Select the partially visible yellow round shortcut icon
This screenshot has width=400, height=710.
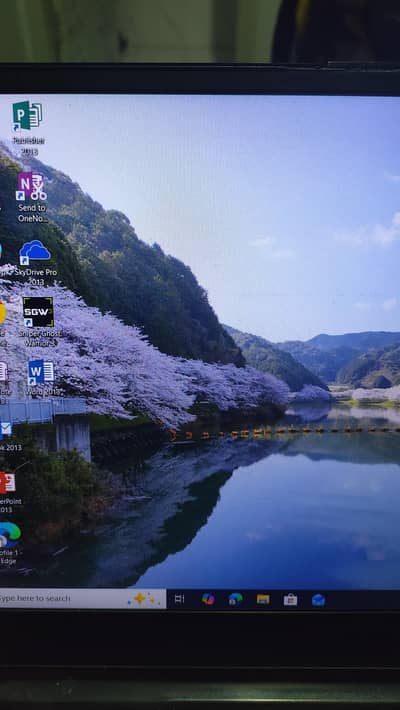pyautogui.click(x=3, y=313)
